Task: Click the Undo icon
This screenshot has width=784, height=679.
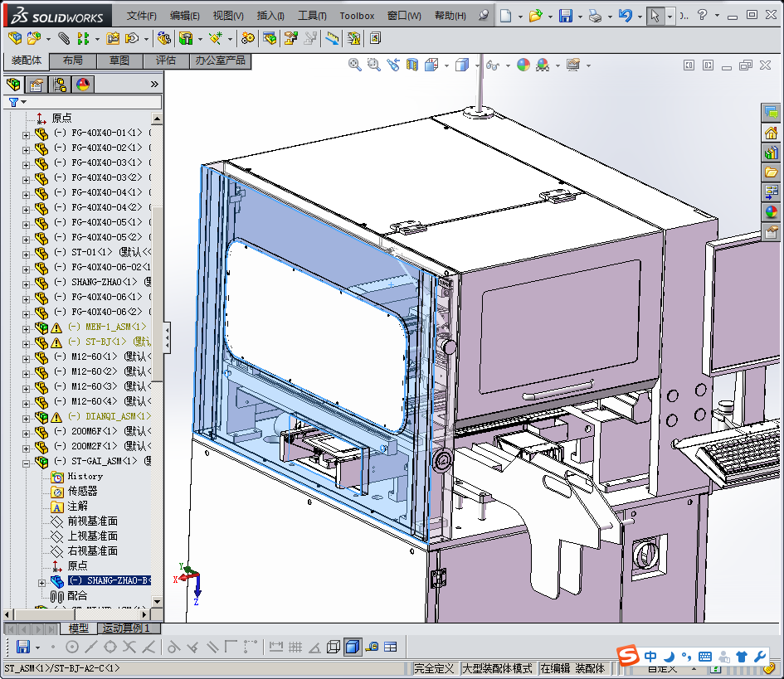Action: click(625, 16)
